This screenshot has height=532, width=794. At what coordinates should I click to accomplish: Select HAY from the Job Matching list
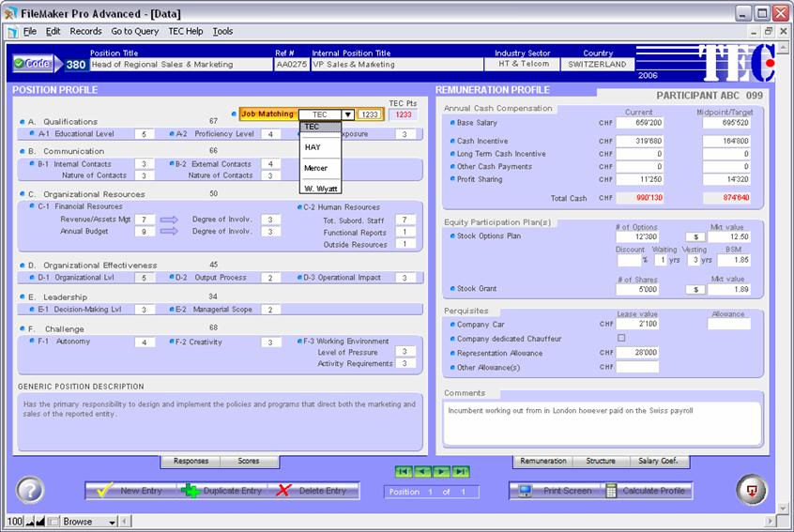coord(320,147)
